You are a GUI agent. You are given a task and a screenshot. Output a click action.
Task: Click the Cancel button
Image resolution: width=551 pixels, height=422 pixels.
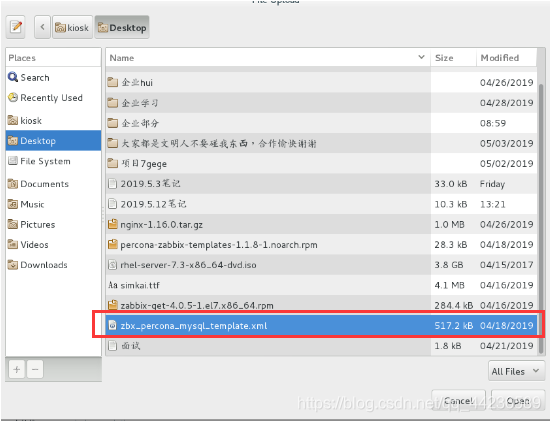pyautogui.click(x=458, y=400)
